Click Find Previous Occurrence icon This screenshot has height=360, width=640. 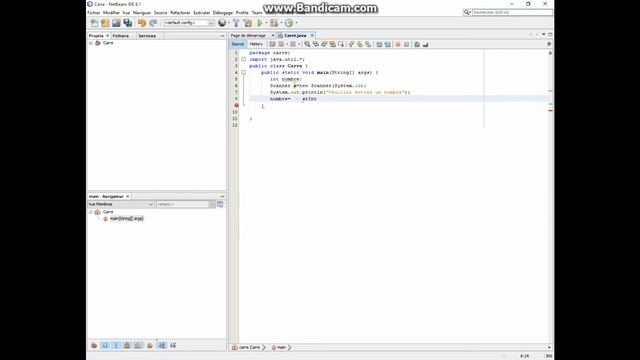[316, 44]
